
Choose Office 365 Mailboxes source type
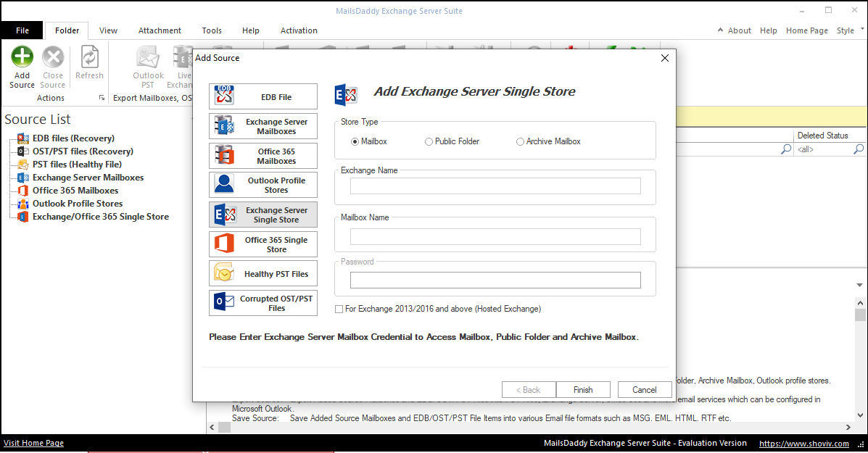263,156
